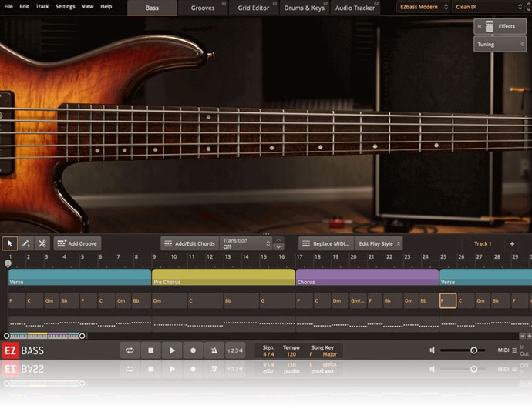Image resolution: width=532 pixels, height=412 pixels.
Task: Toggle loop playback on
Action: pyautogui.click(x=130, y=350)
